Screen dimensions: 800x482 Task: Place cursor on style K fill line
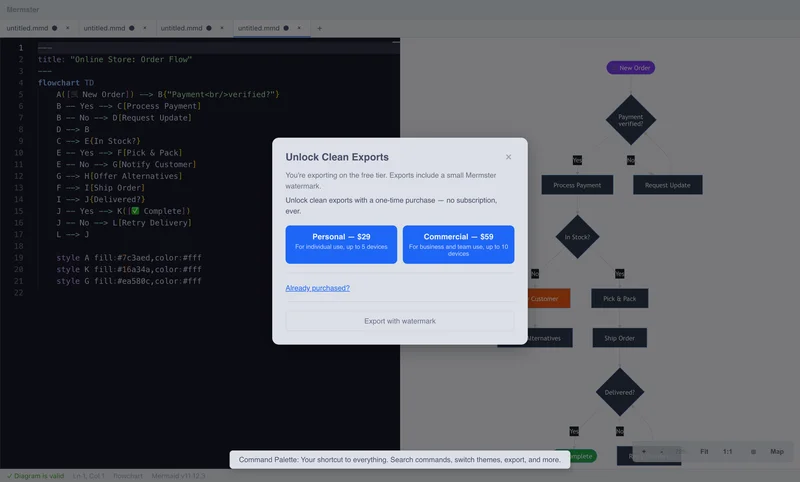(129, 269)
